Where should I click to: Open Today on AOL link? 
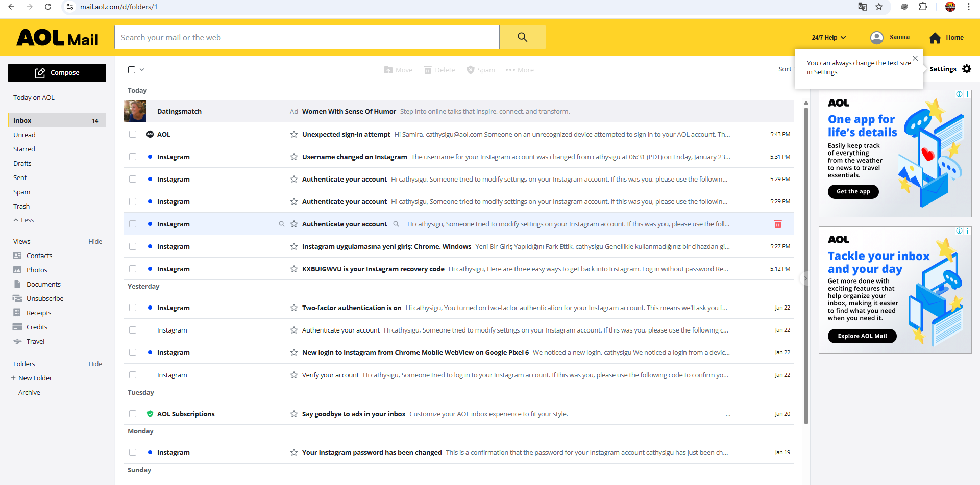pos(34,98)
